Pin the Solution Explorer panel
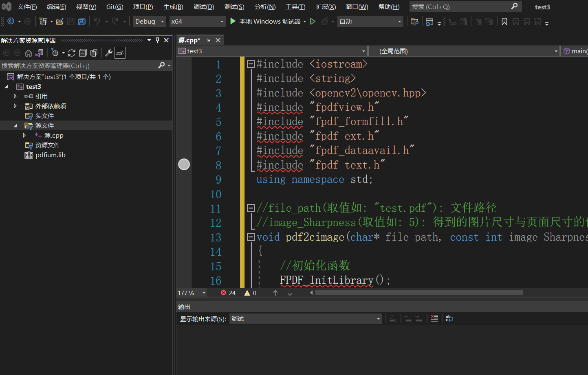 click(158, 40)
